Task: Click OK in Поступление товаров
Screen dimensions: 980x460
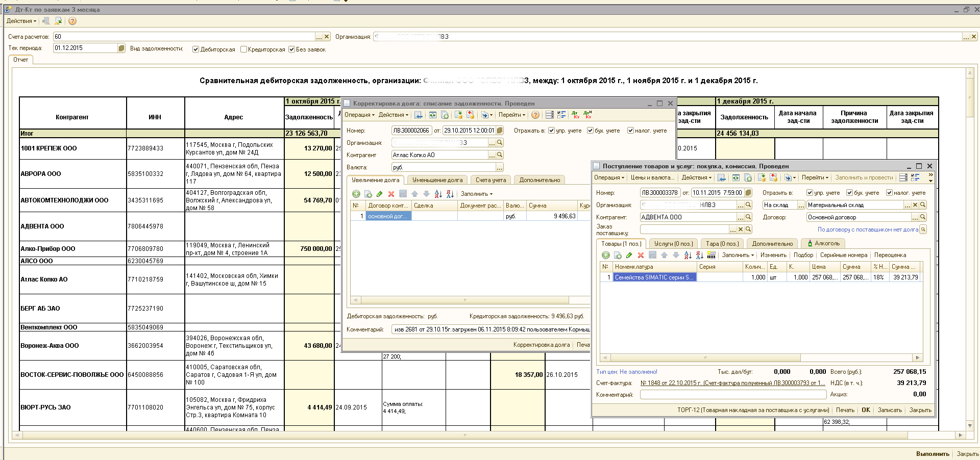Action: tap(866, 410)
